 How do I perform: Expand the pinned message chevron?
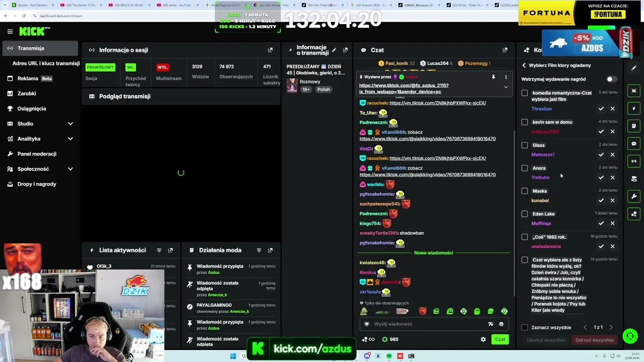point(506,87)
